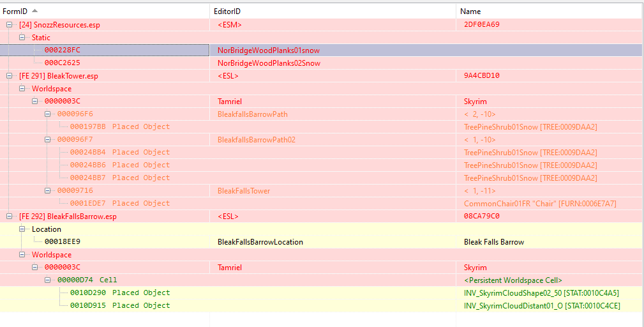The width and height of the screenshot is (644, 327).
Task: Click the 9A4CBD10 CRC value
Action: [x=482, y=75]
